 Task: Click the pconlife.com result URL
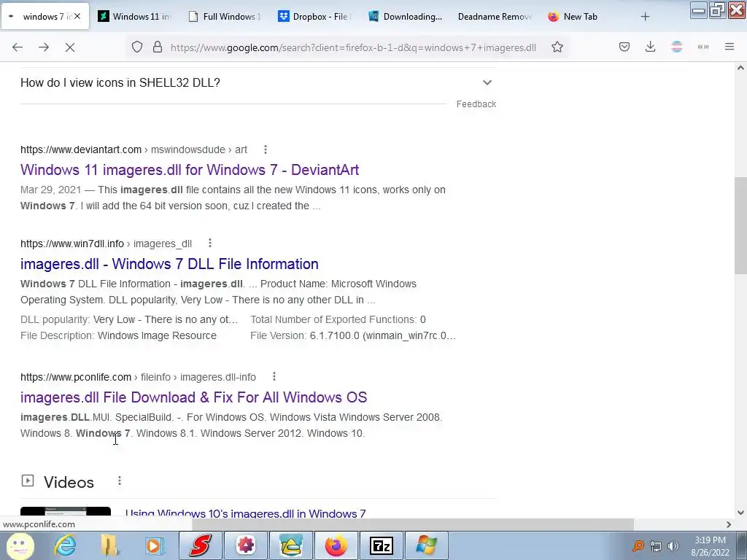[138, 377]
